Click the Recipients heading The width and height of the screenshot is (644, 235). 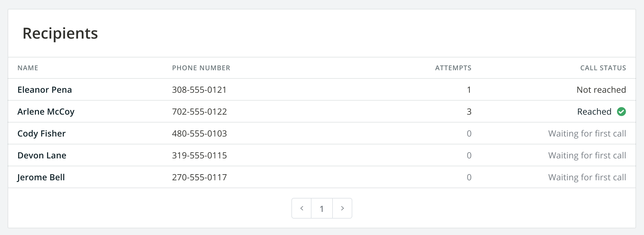[60, 33]
